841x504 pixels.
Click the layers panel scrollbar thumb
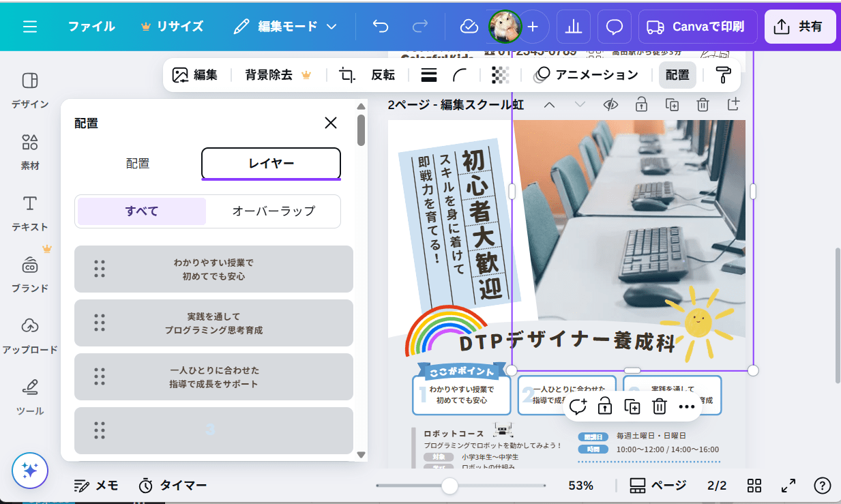tap(362, 130)
